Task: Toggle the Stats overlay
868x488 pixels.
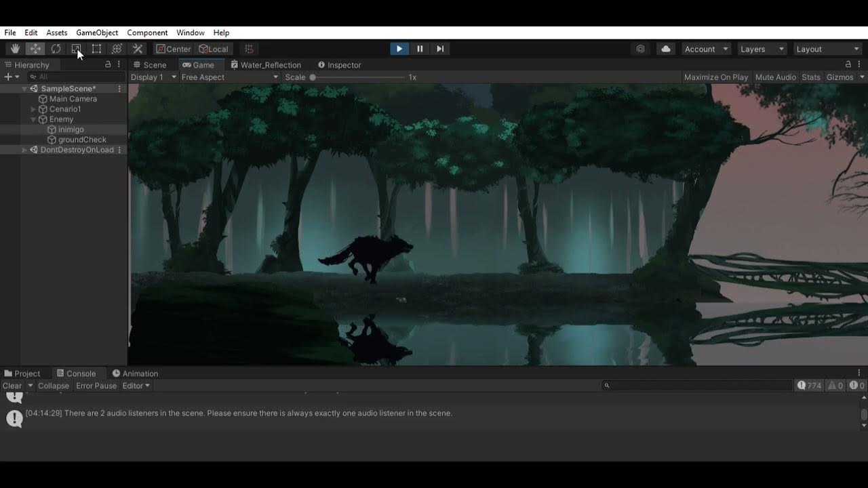Action: coord(811,77)
